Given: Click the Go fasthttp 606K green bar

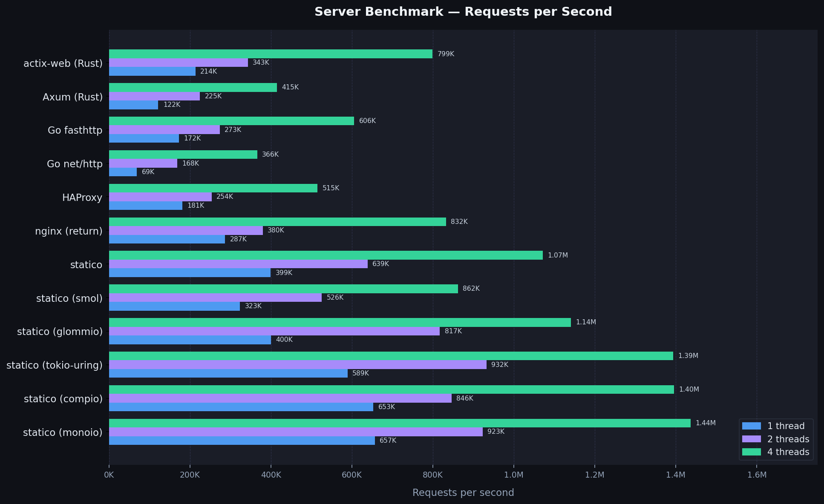Looking at the screenshot, I should (x=231, y=121).
